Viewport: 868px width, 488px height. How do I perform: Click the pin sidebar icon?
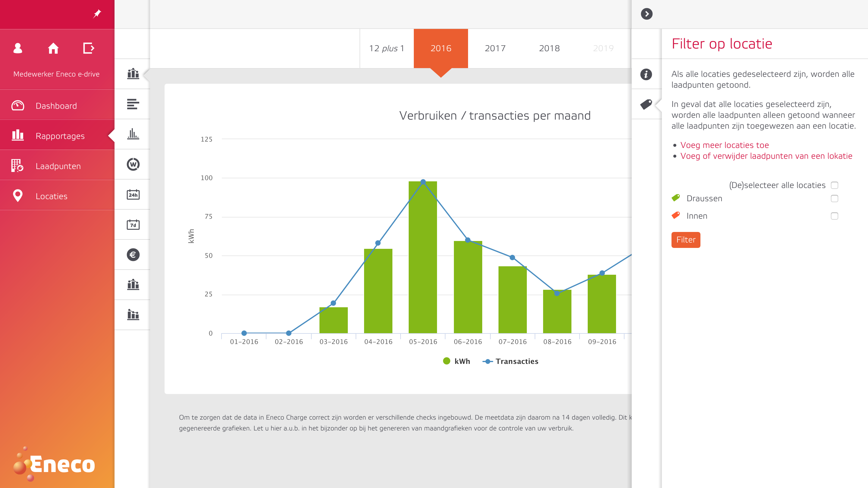pos(97,14)
